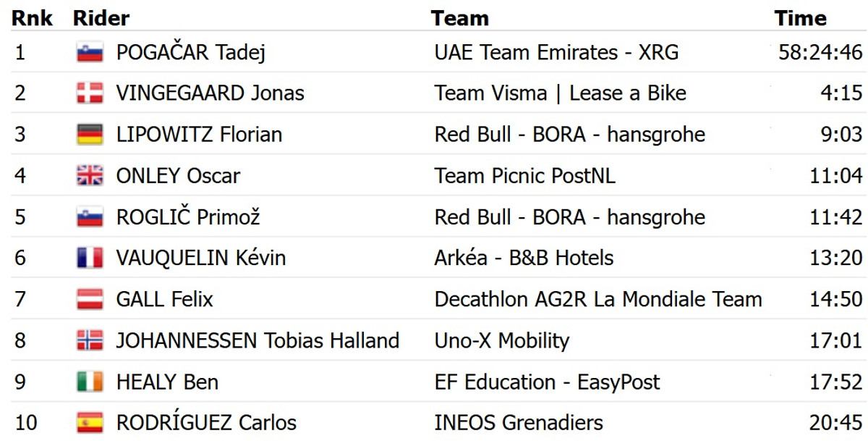
Task: Click the Austrian flag beside Gall
Action: tap(90, 299)
